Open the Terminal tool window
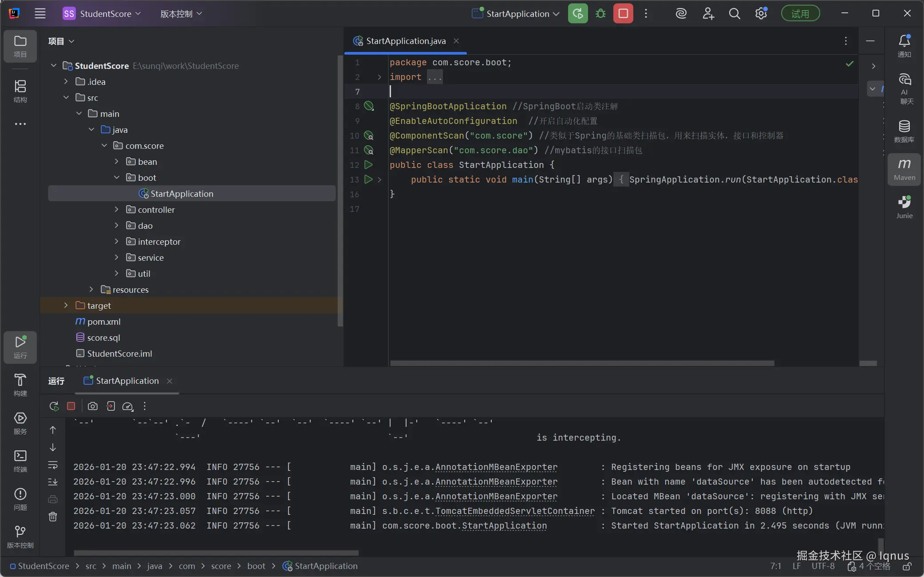The height and width of the screenshot is (577, 924). click(20, 460)
